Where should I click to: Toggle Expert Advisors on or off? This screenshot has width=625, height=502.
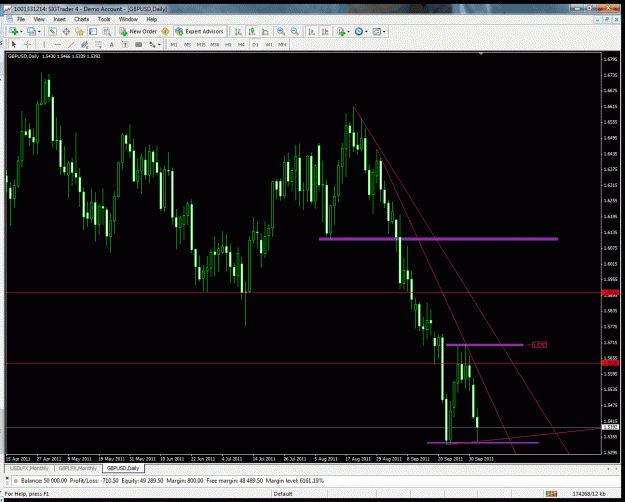coord(199,31)
